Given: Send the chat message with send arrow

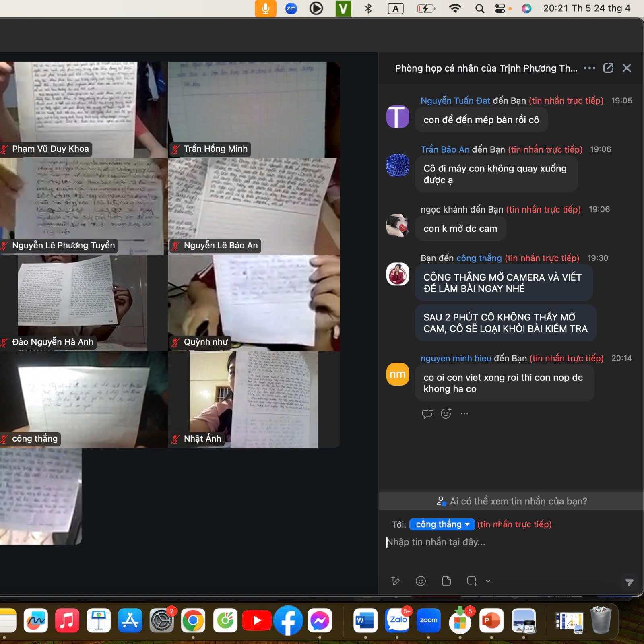Looking at the screenshot, I should (629, 582).
